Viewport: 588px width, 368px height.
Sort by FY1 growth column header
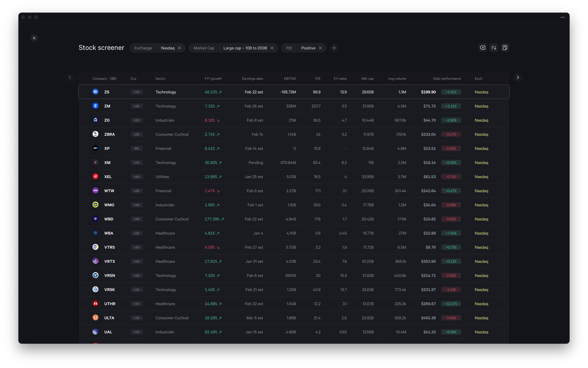point(213,79)
